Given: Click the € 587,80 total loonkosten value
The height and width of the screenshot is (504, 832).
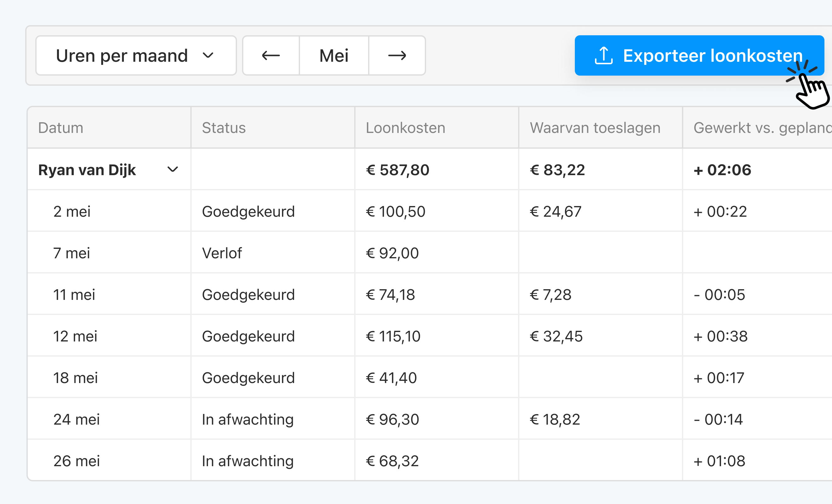Looking at the screenshot, I should [397, 170].
